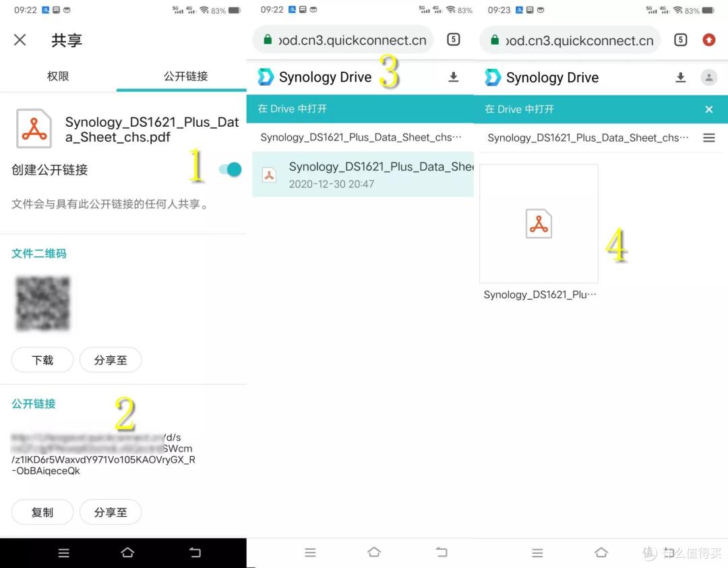The width and height of the screenshot is (728, 568).
Task: Tap download icon in middle Synology Drive header
Action: [x=454, y=77]
